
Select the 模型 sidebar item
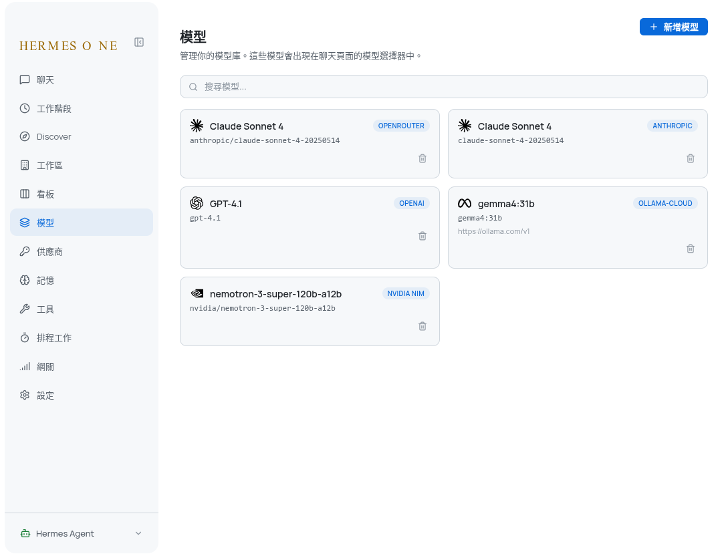[x=82, y=223]
